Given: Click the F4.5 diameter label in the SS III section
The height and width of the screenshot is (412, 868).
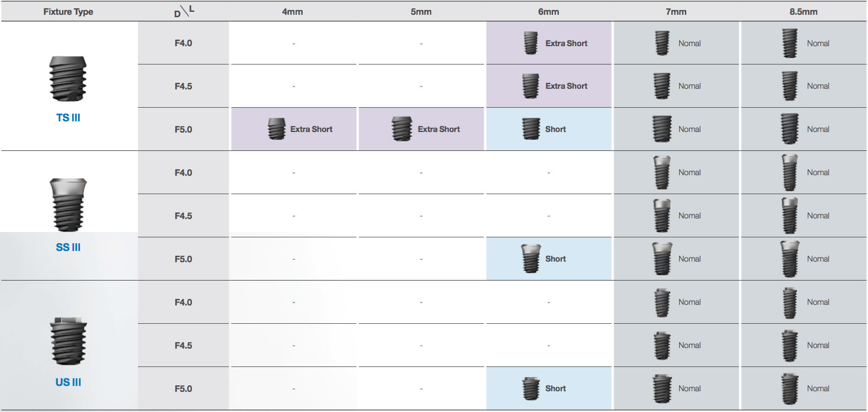Looking at the screenshot, I should (x=183, y=216).
